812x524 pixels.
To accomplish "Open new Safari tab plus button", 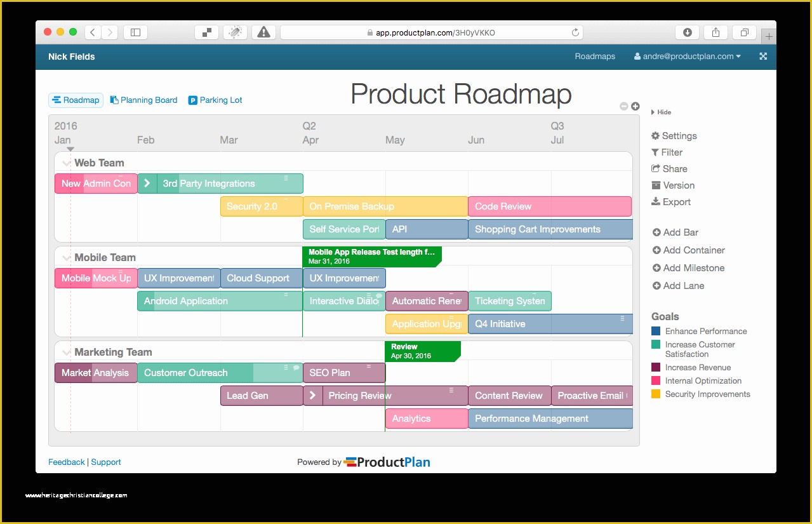I will (769, 36).
